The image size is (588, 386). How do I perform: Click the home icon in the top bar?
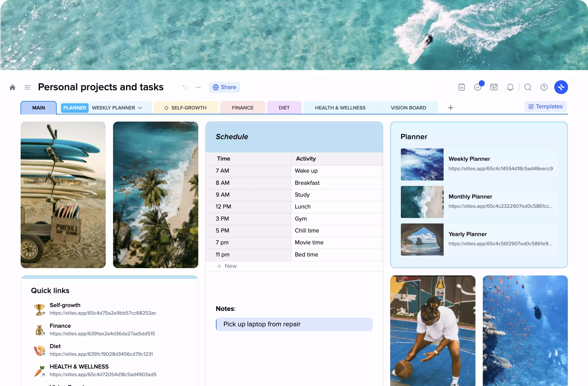click(12, 87)
